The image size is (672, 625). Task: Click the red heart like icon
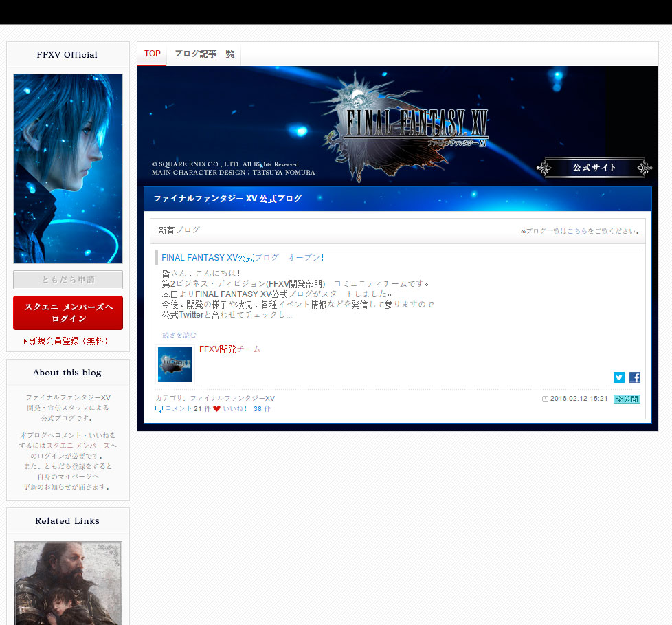click(216, 408)
